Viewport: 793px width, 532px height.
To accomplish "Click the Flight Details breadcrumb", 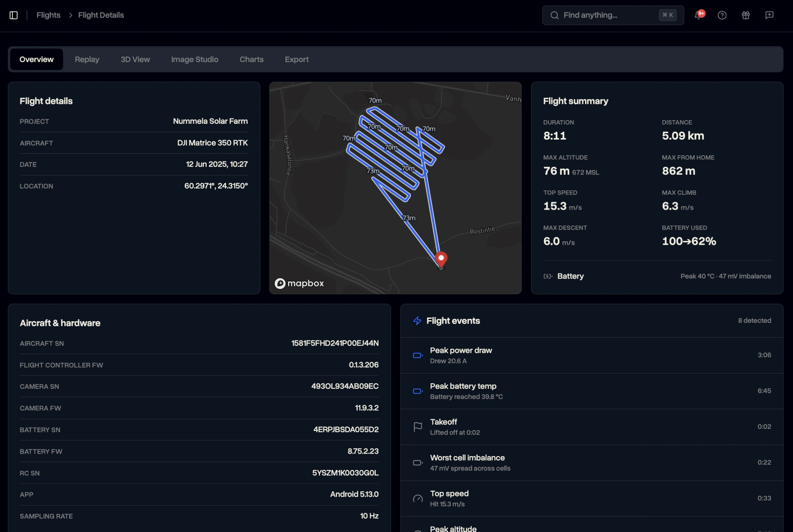I will (101, 15).
